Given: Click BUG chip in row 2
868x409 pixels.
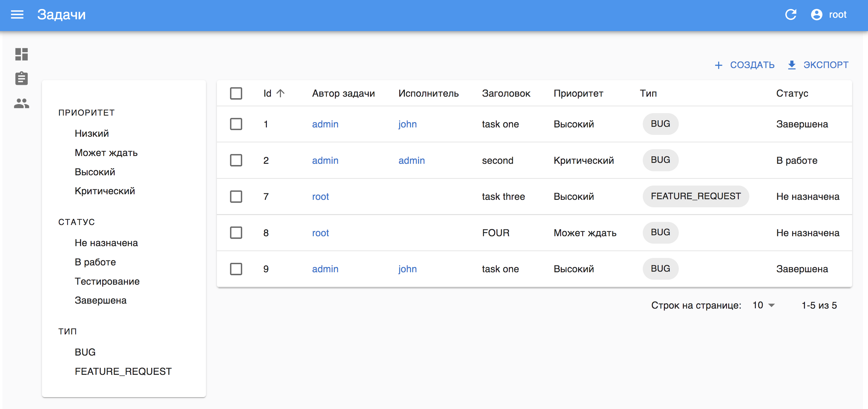Looking at the screenshot, I should pos(660,160).
